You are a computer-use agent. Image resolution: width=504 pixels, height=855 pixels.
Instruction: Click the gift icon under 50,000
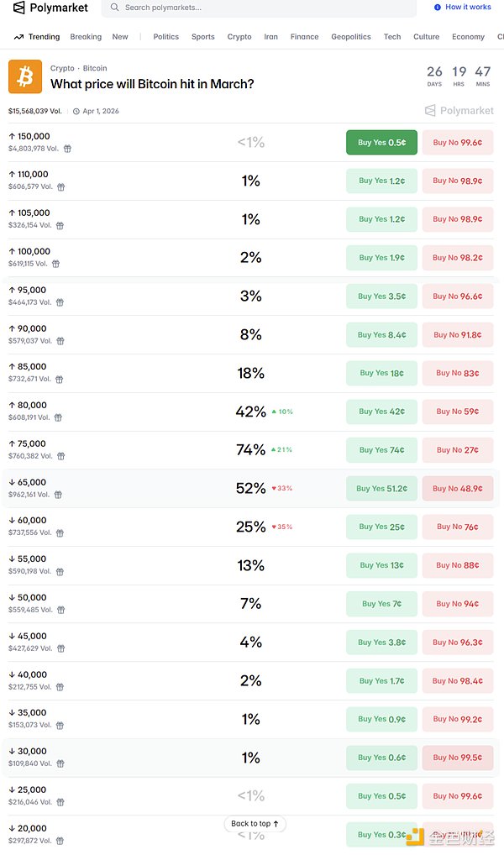coord(60,610)
